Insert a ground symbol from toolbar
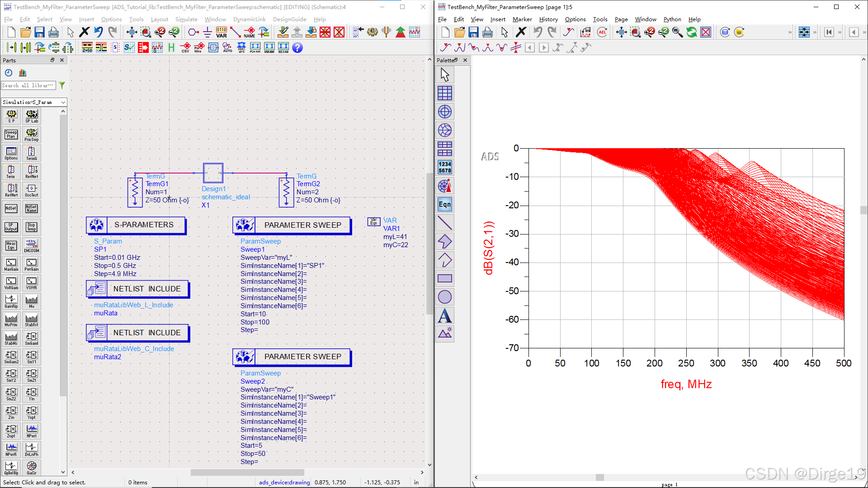Screen dimensions: 868x488 click(208, 32)
